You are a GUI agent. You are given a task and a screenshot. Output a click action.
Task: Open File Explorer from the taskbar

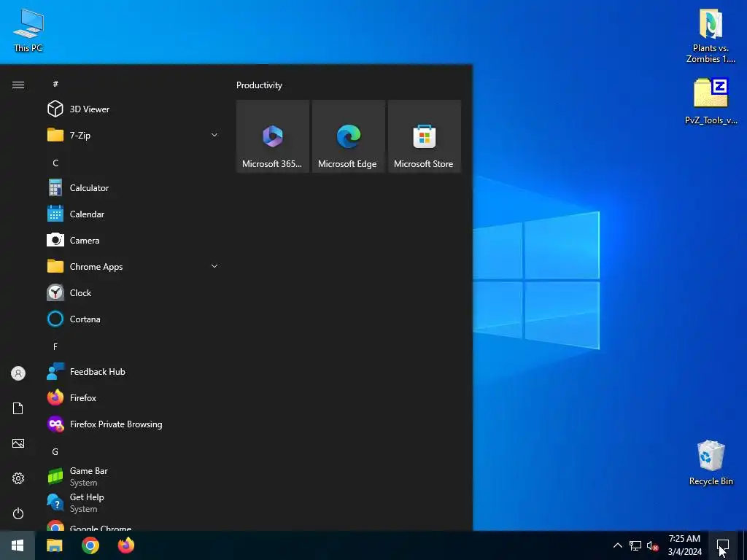click(x=54, y=545)
